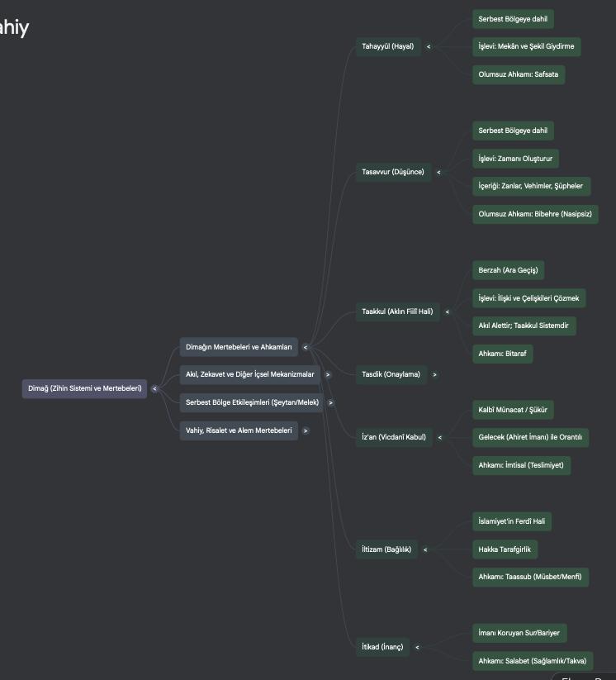Open the Berzah (Ara Geçiş) node

(x=508, y=270)
